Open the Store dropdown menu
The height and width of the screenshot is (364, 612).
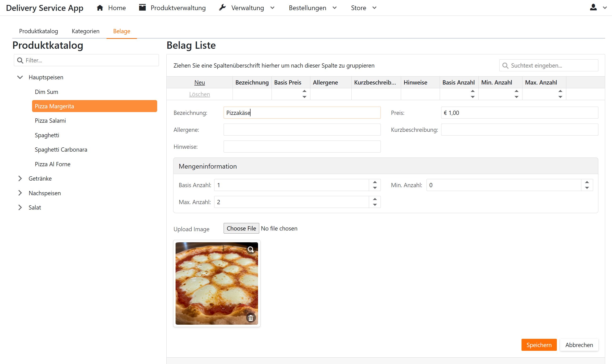coord(364,8)
